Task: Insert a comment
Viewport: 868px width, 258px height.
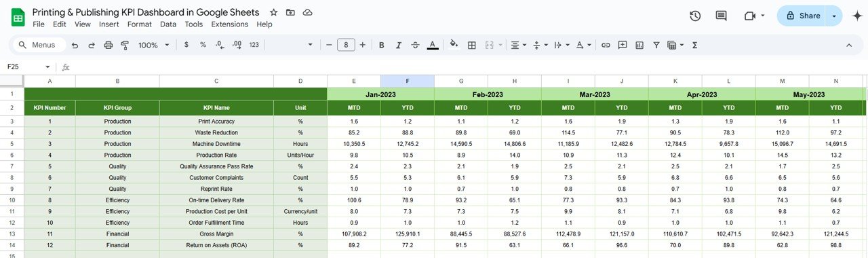Action: (x=623, y=45)
